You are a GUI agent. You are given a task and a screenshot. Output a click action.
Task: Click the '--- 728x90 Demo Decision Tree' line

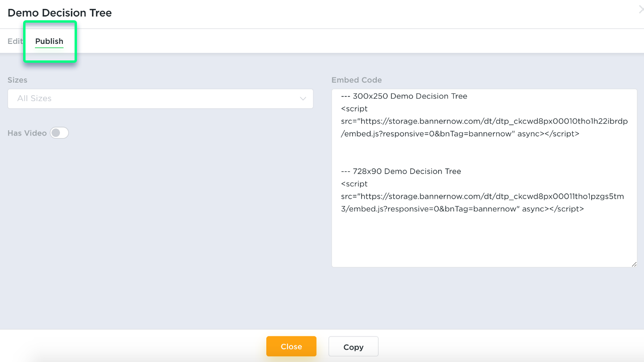click(401, 171)
